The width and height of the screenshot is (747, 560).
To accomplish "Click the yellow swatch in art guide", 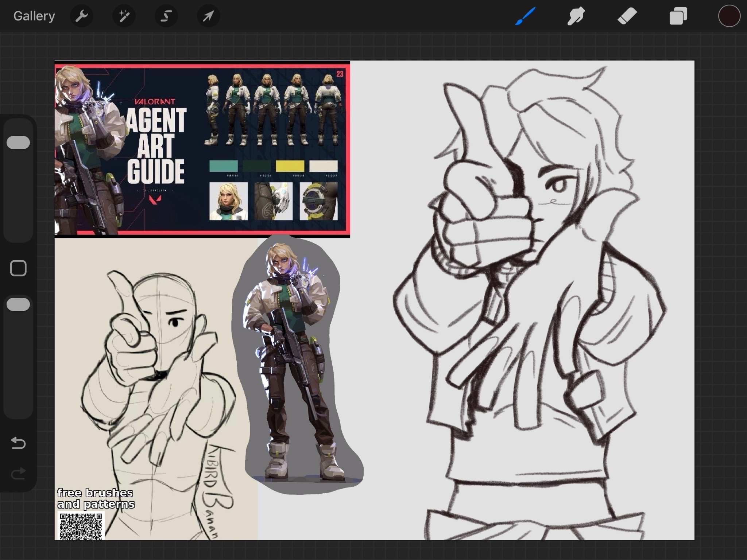I will [x=290, y=166].
